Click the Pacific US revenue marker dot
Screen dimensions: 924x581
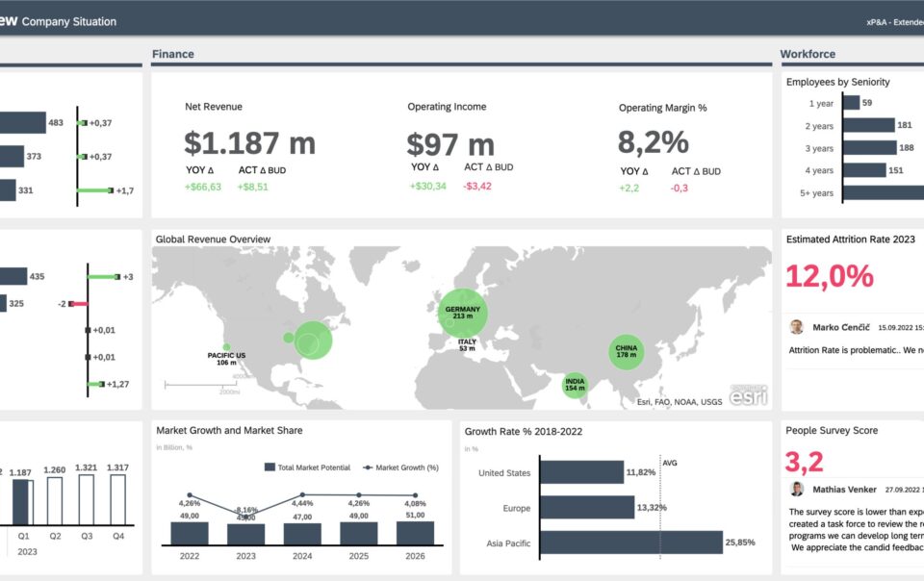(227, 346)
